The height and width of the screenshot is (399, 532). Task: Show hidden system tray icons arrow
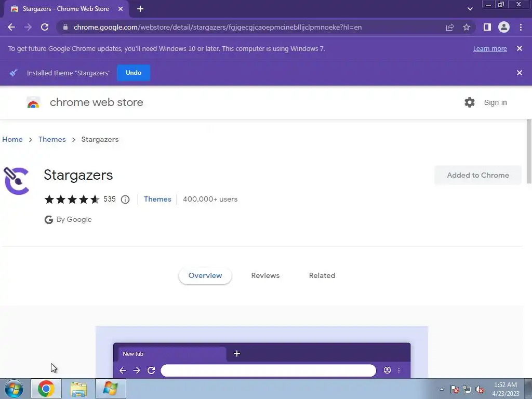pyautogui.click(x=442, y=389)
